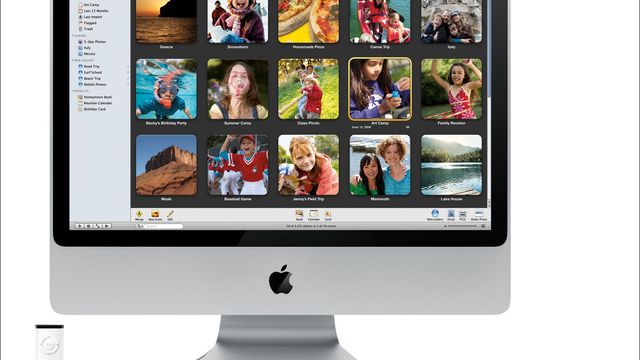Select the Baseball Game event thumbnail
Image resolution: width=640 pixels, height=360 pixels.
[x=238, y=165]
